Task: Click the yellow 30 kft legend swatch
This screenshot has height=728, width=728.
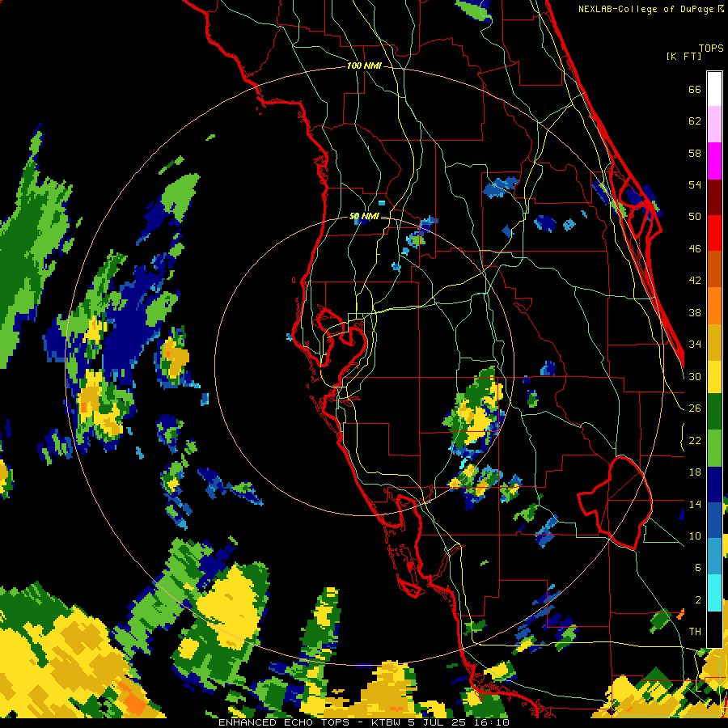Action: coord(714,376)
